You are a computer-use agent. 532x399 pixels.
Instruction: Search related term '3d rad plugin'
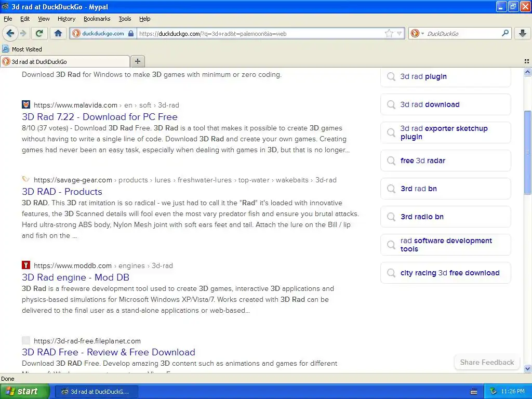[x=445, y=77]
